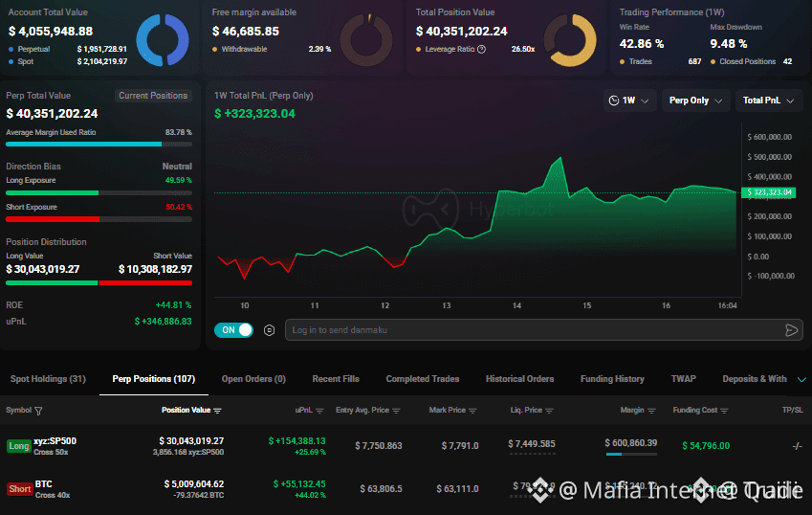Image resolution: width=812 pixels, height=515 pixels.
Task: Click the send danmaku arrow icon
Action: coord(791,330)
